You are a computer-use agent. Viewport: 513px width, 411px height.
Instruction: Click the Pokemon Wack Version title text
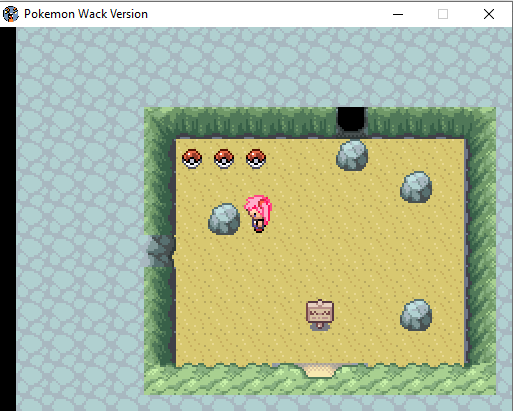[x=86, y=14]
